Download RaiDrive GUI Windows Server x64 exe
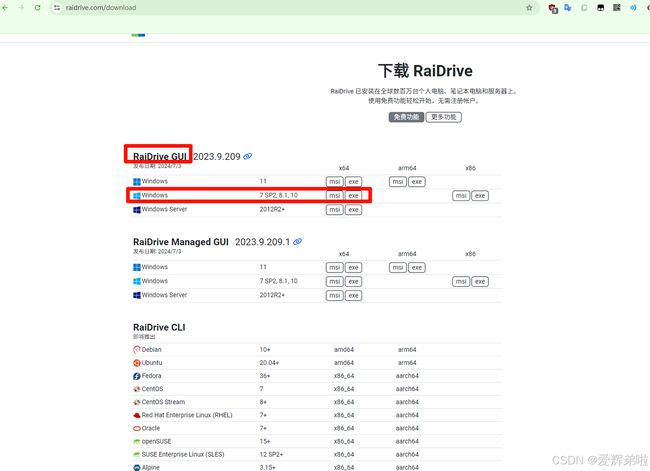 354,210
